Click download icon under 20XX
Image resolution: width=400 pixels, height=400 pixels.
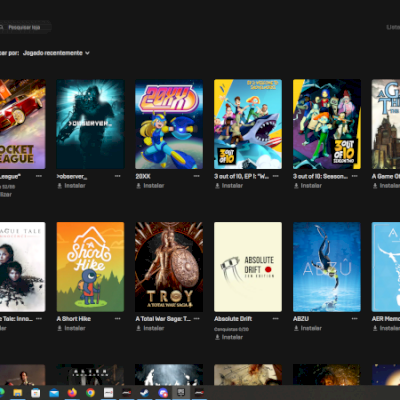pyautogui.click(x=138, y=186)
